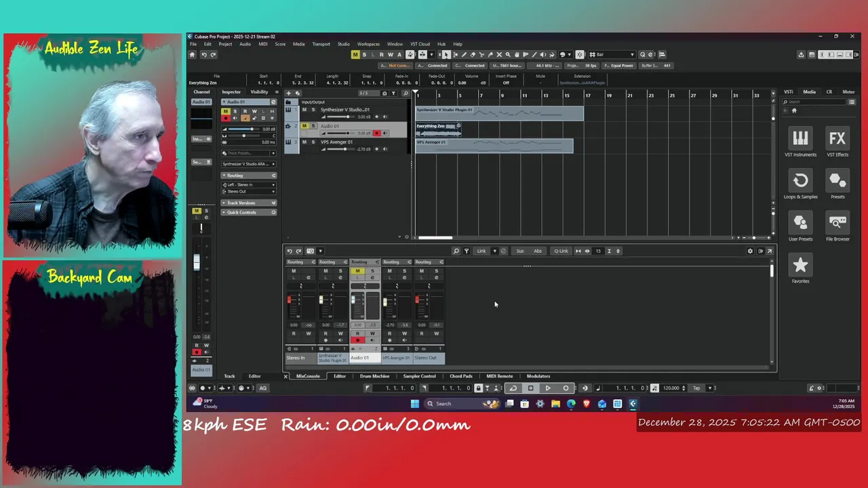Open the Transport menu

tap(321, 44)
